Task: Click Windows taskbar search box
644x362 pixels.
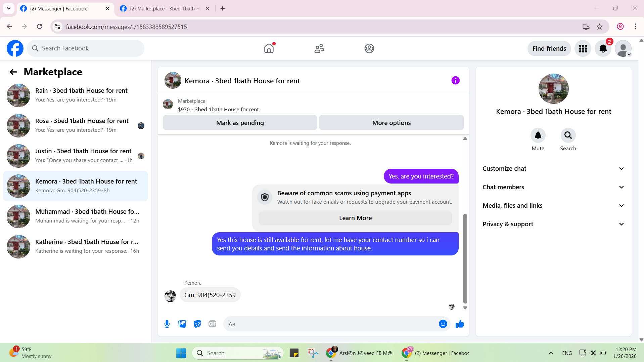Action: point(238,353)
